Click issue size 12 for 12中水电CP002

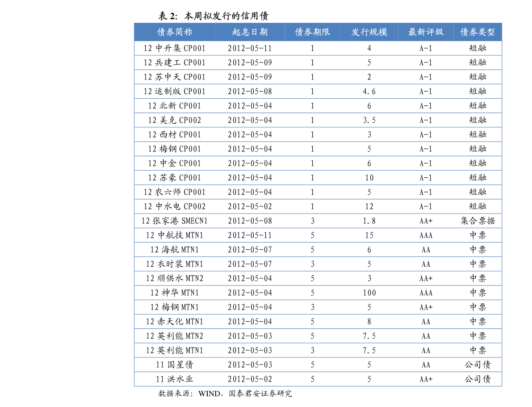(369, 206)
